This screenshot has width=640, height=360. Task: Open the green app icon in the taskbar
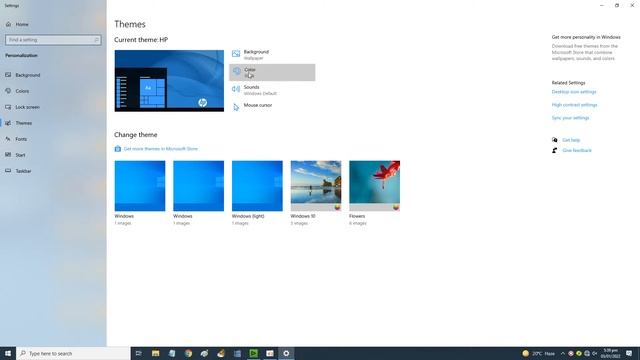(x=253, y=353)
